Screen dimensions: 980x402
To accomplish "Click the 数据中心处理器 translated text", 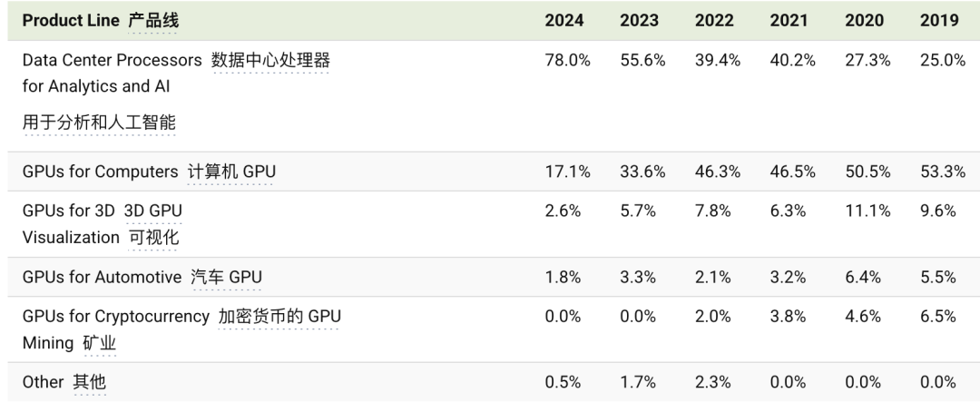I will pos(270,60).
